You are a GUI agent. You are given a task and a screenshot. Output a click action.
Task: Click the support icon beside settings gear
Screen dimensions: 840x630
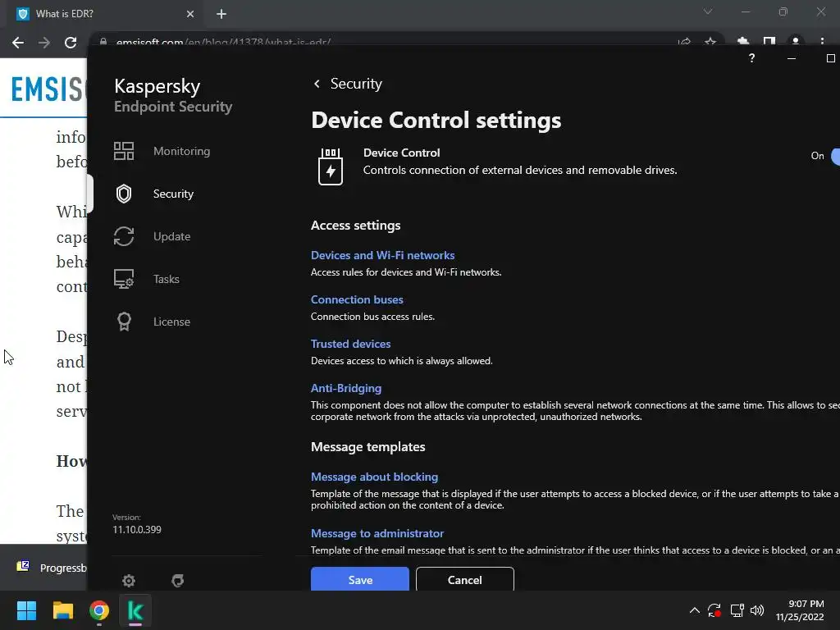coord(177,580)
